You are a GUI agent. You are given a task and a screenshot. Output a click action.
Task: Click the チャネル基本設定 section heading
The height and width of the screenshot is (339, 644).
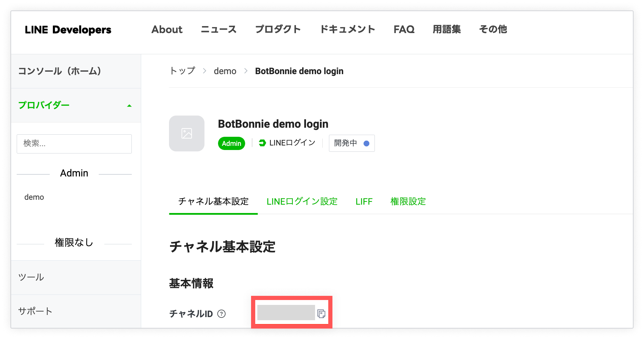222,247
